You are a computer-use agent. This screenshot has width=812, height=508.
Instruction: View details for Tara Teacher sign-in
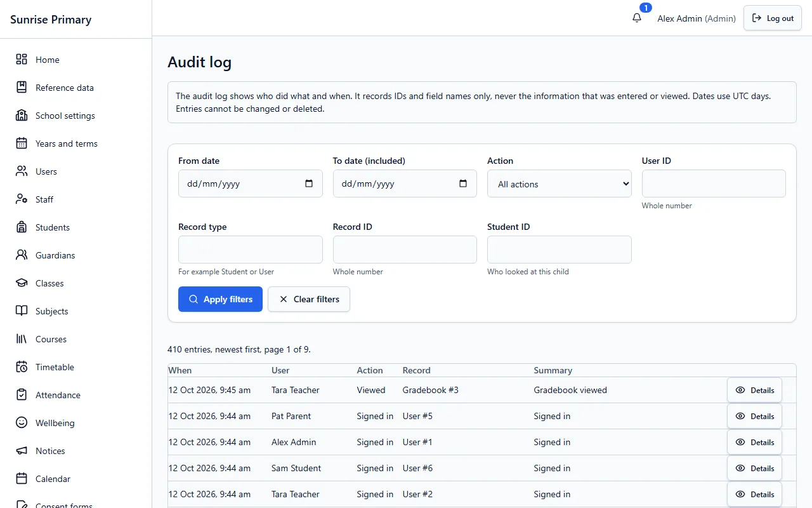754,494
